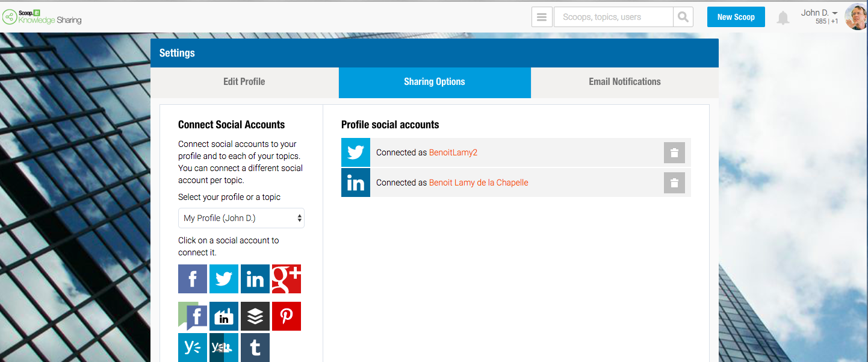868x362 pixels.
Task: Open the hamburger menu beside search
Action: [x=542, y=17]
